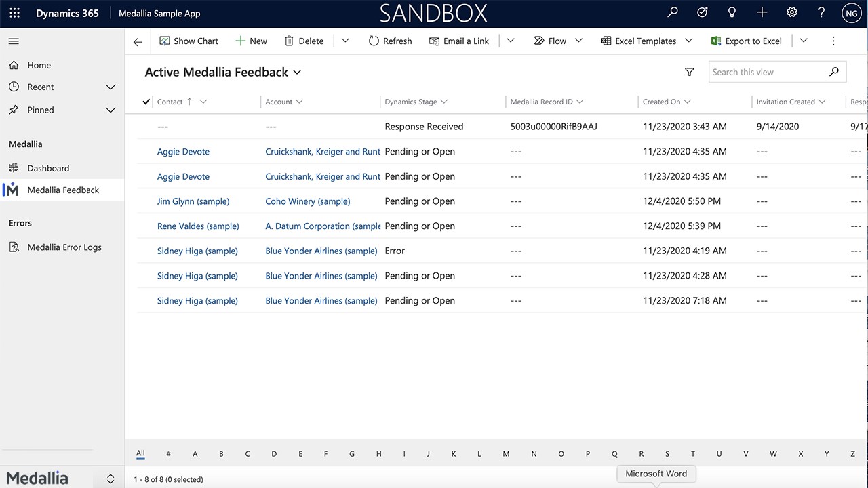
Task: Click Email a Link
Action: pos(459,41)
